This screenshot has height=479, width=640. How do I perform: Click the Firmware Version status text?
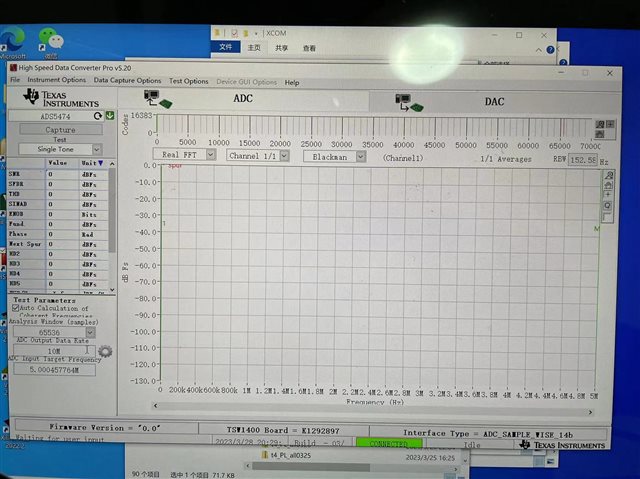click(105, 428)
